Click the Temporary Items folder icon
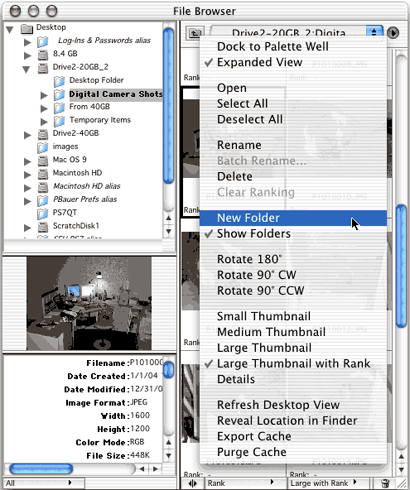This screenshot has height=490, width=410. point(59,121)
